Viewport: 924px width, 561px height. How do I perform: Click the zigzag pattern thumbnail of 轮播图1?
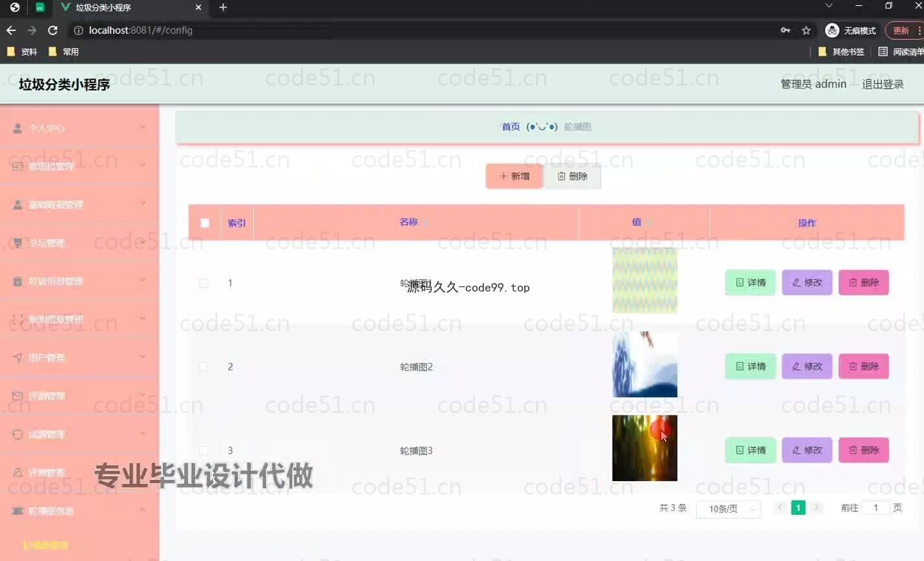click(645, 280)
